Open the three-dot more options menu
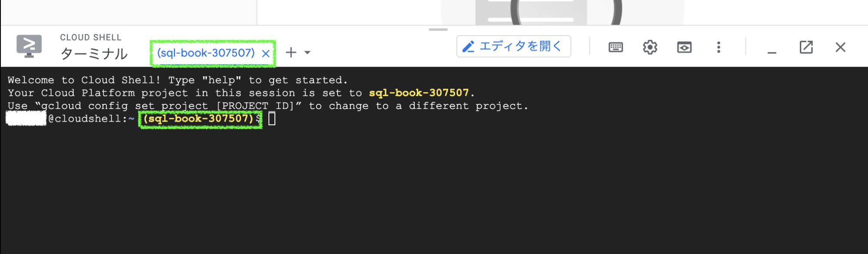Viewport: 868px width, 254px height. 719,47
